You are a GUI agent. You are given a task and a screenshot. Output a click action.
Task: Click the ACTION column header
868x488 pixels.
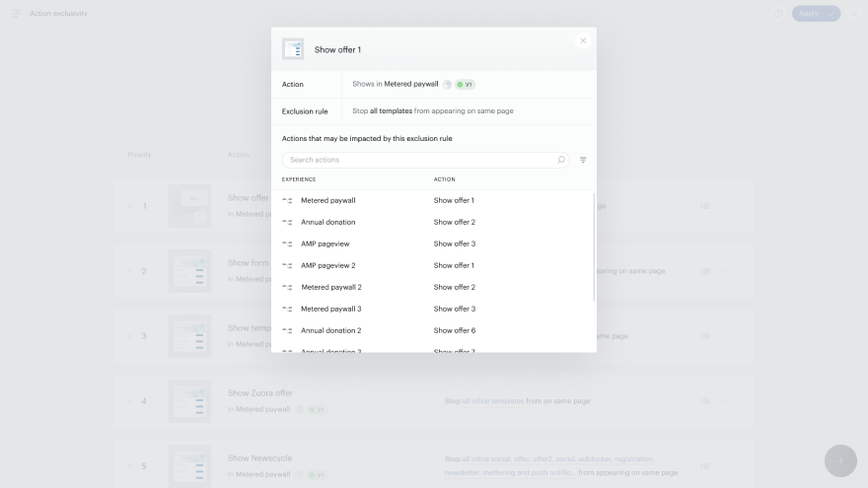pos(445,179)
